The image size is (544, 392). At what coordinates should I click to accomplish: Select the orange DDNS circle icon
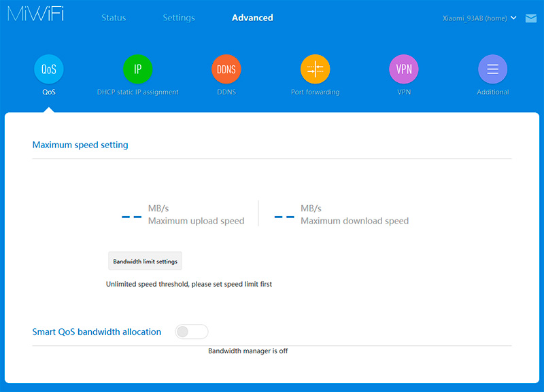(226, 69)
